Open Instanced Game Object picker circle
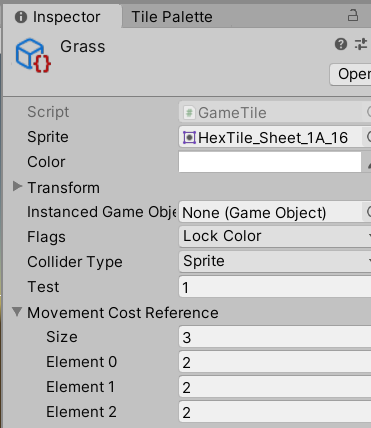 pyautogui.click(x=368, y=212)
